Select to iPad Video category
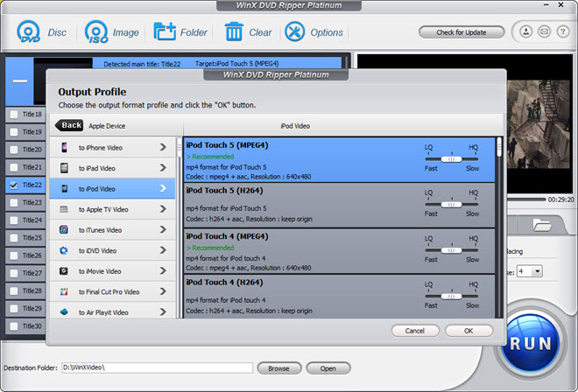Screen dimensions: 578x392 (x=112, y=168)
